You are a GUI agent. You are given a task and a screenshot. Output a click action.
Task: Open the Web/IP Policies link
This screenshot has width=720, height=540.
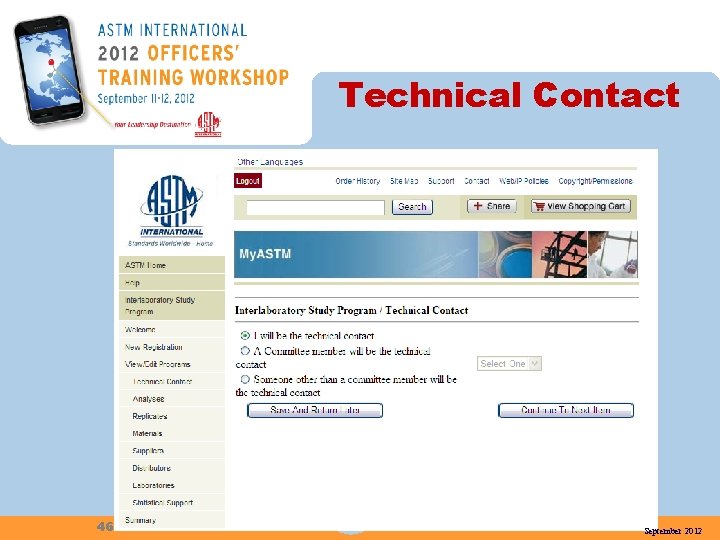[x=524, y=181]
